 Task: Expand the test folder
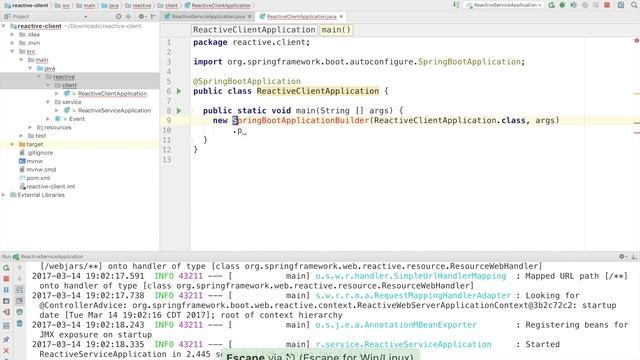click(x=21, y=136)
